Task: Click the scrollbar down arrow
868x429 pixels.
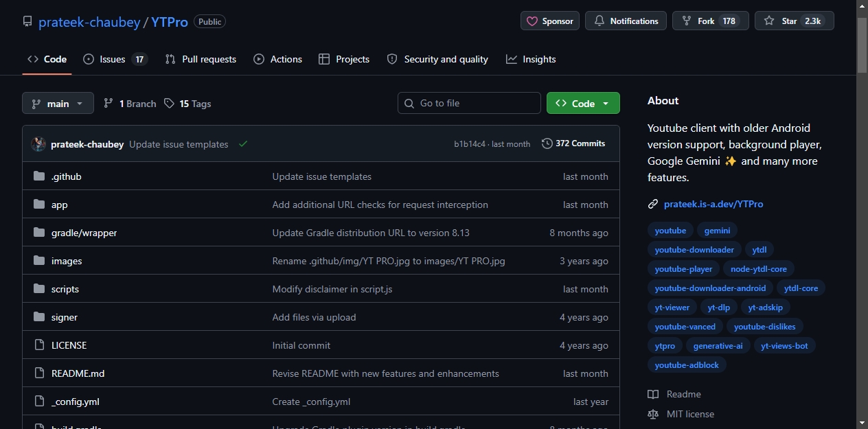Action: click(862, 422)
